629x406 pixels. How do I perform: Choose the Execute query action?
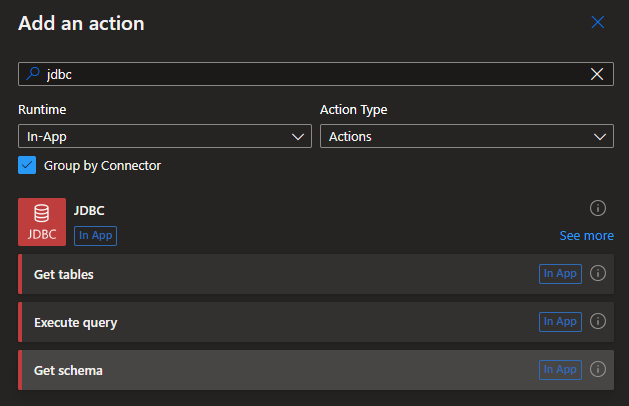pyautogui.click(x=270, y=322)
